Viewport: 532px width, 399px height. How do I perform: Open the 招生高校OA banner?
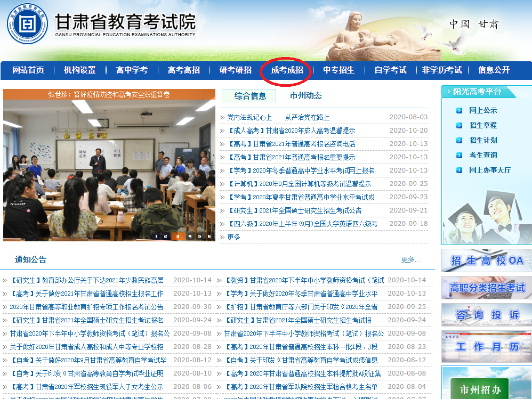click(x=486, y=260)
